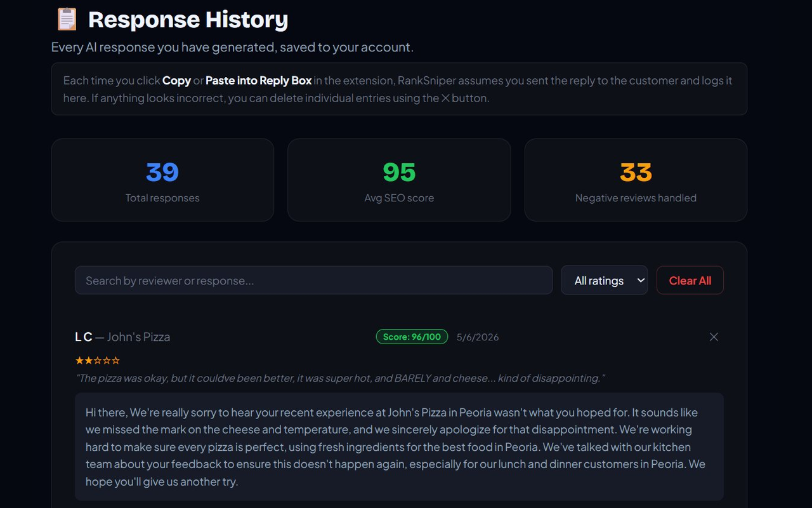This screenshot has width=812, height=508.
Task: Click the reviewer name L C
Action: (x=84, y=337)
